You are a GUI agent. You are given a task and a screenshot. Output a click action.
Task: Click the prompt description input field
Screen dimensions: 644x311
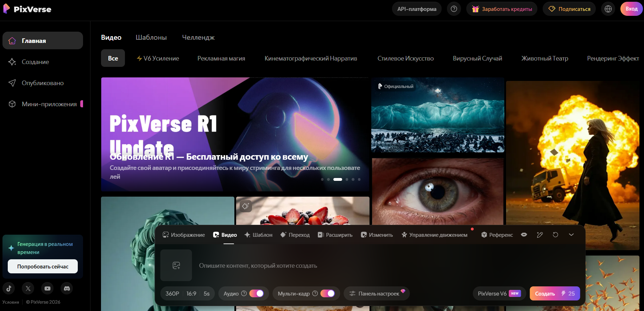[x=387, y=266]
